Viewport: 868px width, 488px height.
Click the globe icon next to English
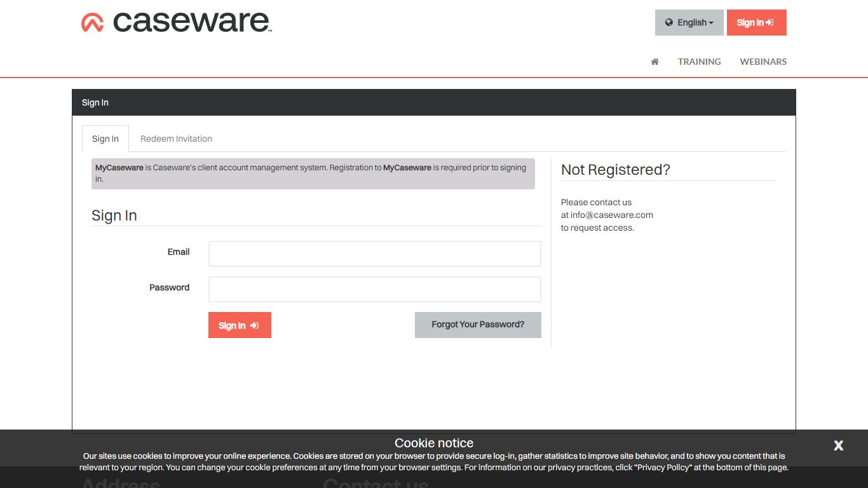tap(669, 22)
